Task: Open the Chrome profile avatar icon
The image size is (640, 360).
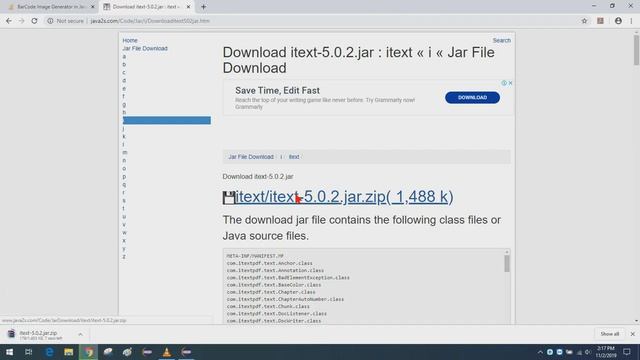Action: (x=618, y=21)
